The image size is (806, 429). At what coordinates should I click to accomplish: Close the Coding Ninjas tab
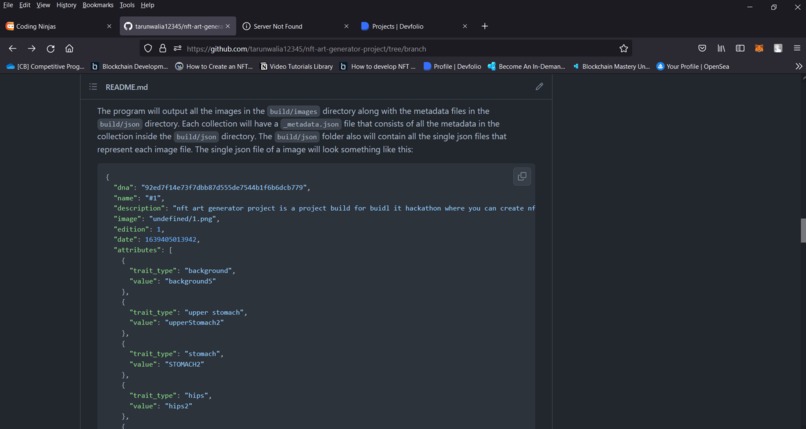[109, 26]
